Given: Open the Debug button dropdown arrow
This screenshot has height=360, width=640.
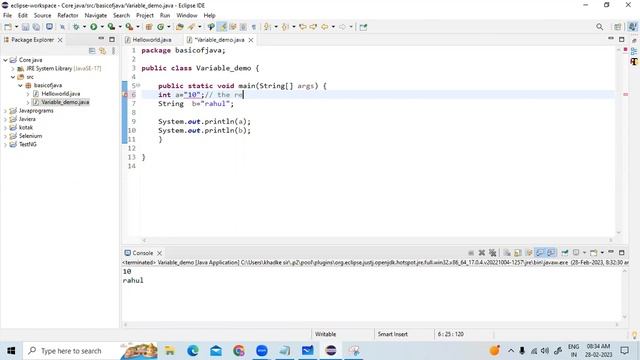Looking at the screenshot, I should click(84, 27).
